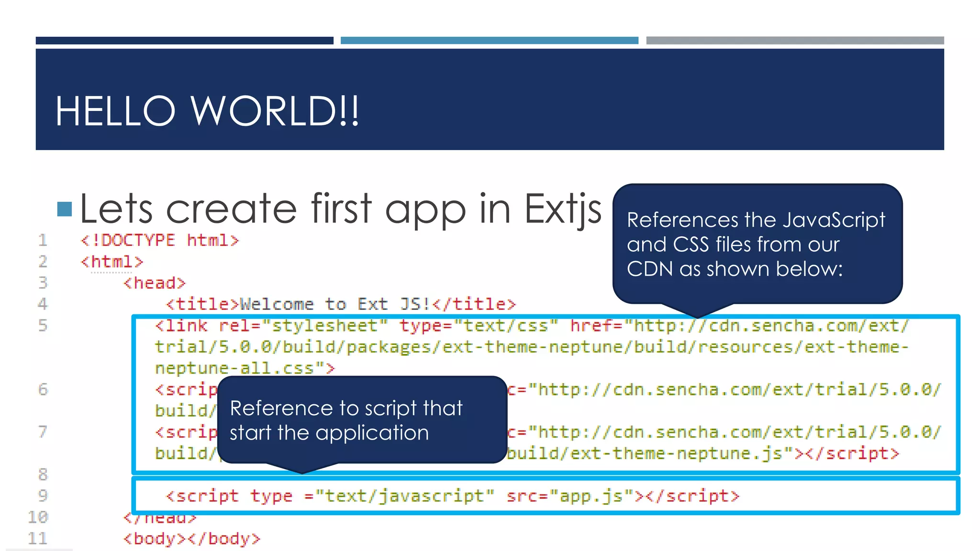Click line number 5 in the gutter
The width and height of the screenshot is (980, 551).
[43, 326]
